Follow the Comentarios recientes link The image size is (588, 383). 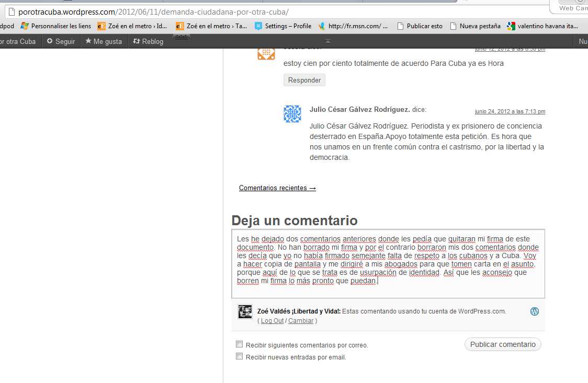[x=277, y=188]
